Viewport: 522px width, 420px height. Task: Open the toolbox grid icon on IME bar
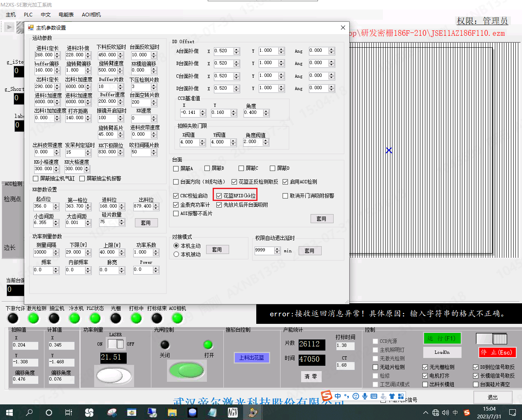point(401,396)
